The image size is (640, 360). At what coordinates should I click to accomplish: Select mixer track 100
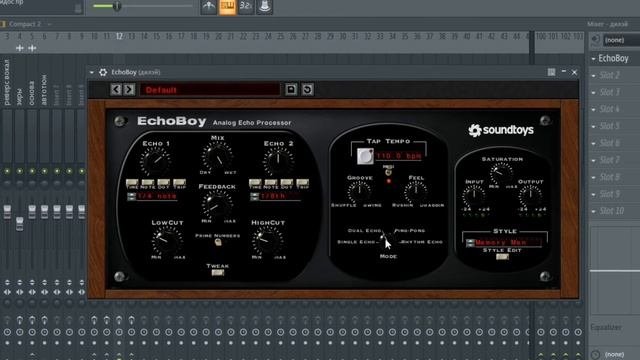541,36
